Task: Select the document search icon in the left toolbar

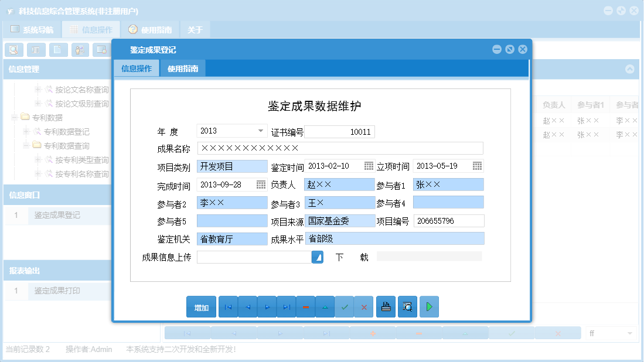Action: point(13,50)
